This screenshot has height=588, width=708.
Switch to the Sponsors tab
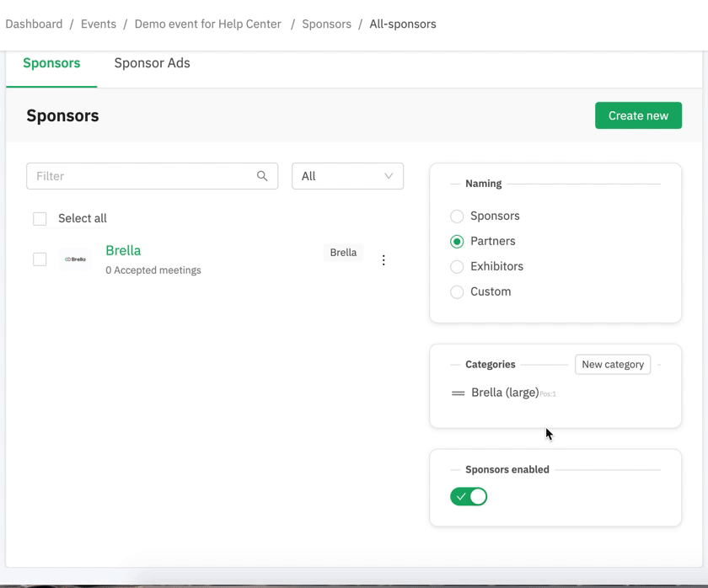tap(51, 63)
